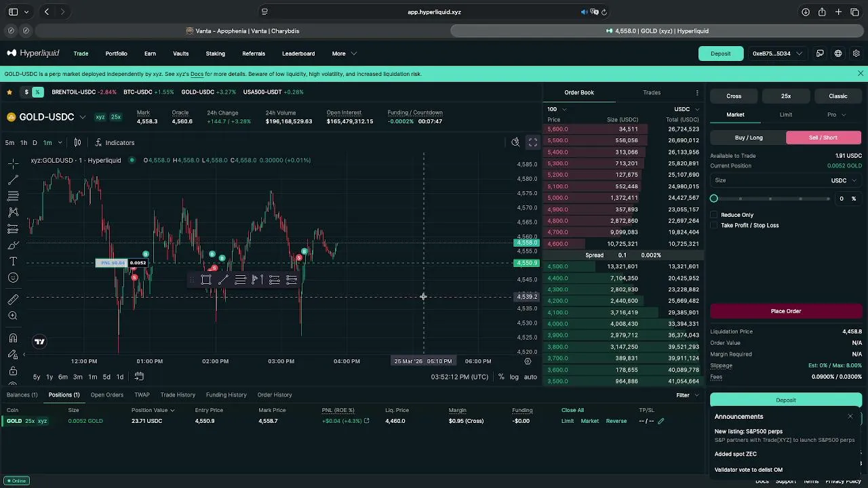Screen dimensions: 868x488
Task: Close the Announcements panel
Action: point(850,416)
